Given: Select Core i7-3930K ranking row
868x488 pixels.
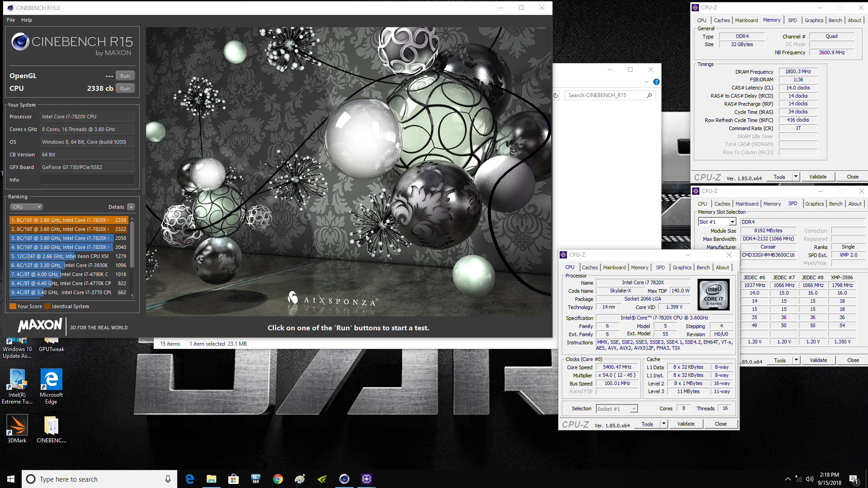Looking at the screenshot, I should coord(69,265).
